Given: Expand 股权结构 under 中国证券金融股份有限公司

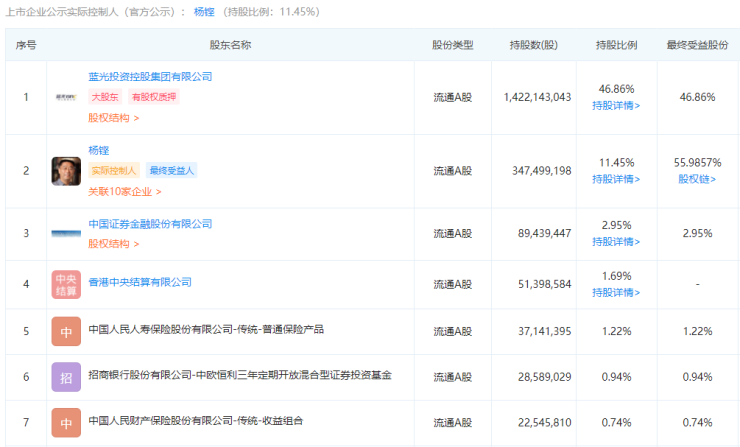Looking at the screenshot, I should (x=113, y=243).
